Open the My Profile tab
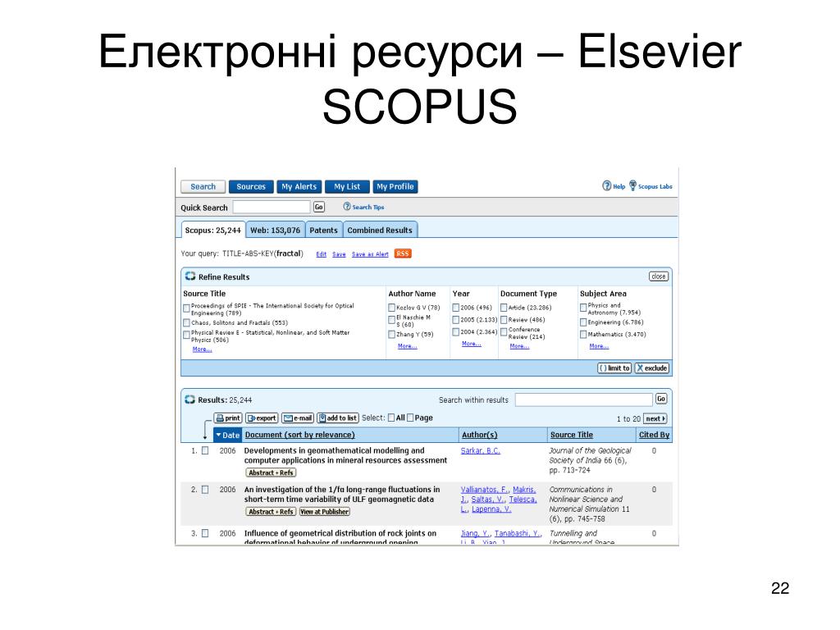Viewport: 840px width, 630px height. tap(395, 186)
